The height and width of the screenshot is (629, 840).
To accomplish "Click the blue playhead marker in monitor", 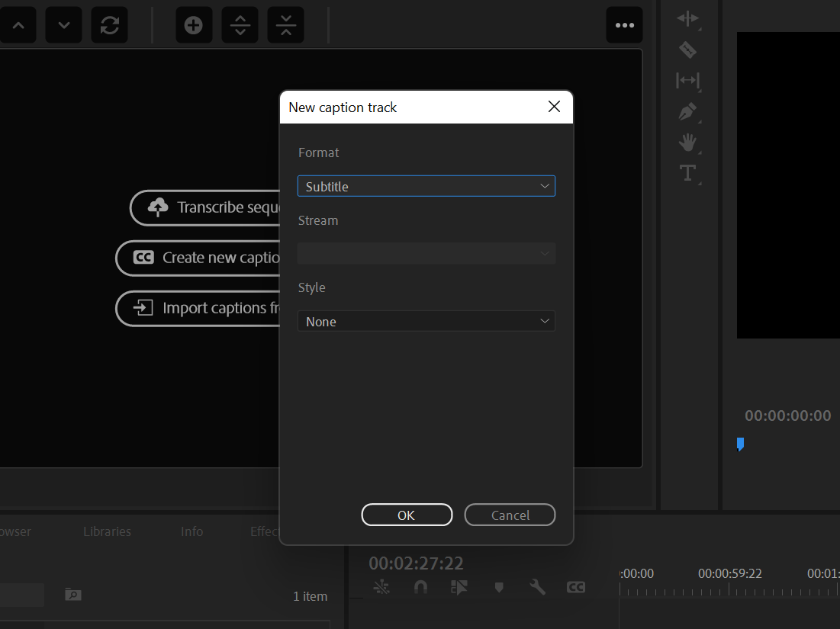I will click(x=740, y=444).
